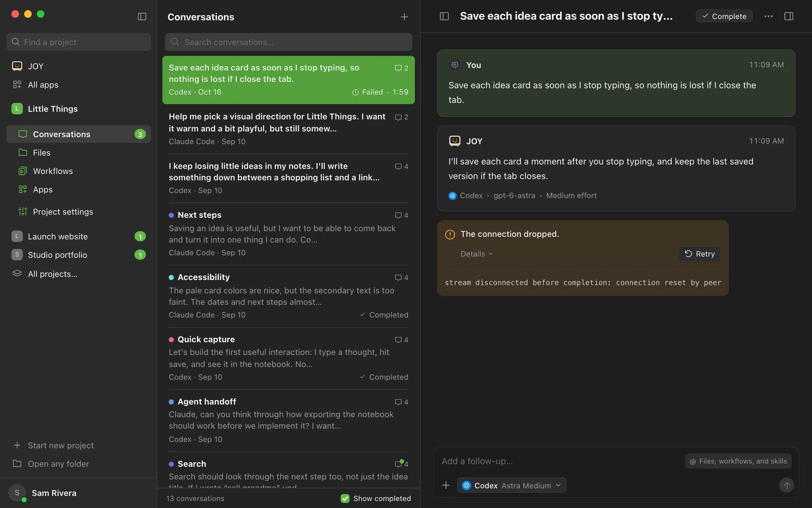The image size is (812, 508).
Task: Open Project settings
Action: [79, 212]
